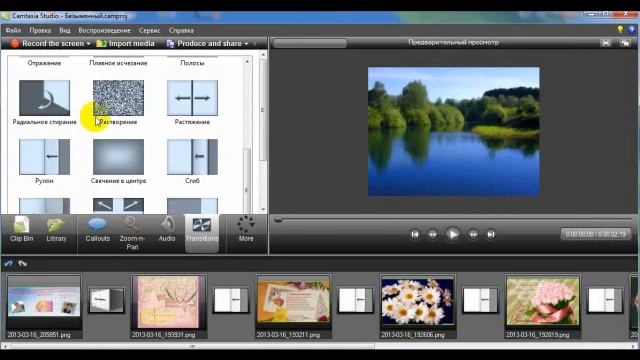
Task: Select clip 2013-03-16_193211.png in storyboard
Action: [x=293, y=306]
